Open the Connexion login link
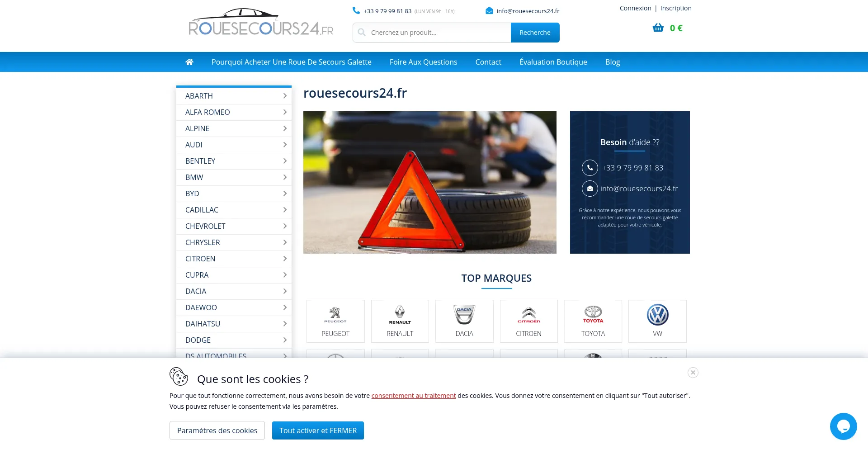 tap(635, 8)
